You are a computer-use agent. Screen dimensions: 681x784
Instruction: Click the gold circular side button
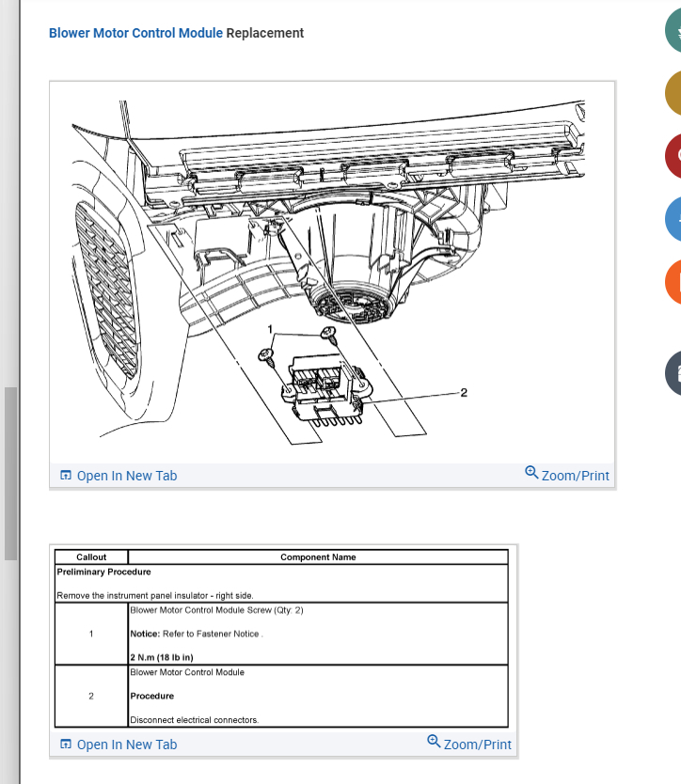674,93
